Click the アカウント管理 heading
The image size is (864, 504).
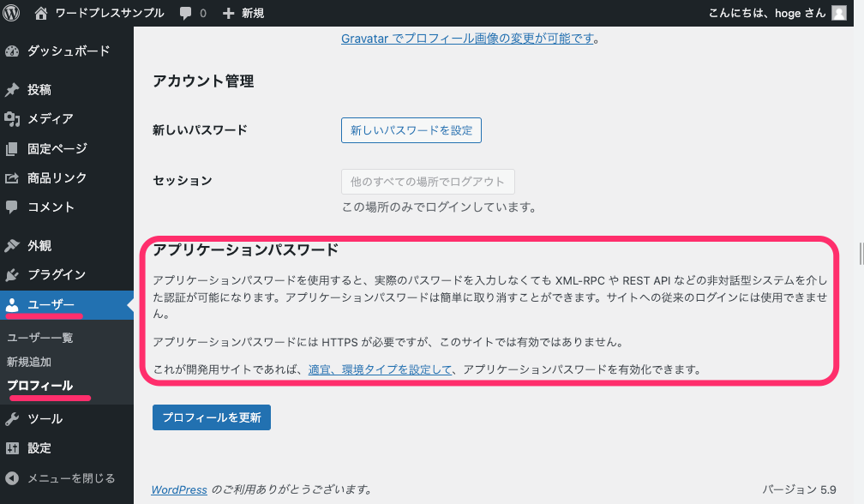pos(203,81)
